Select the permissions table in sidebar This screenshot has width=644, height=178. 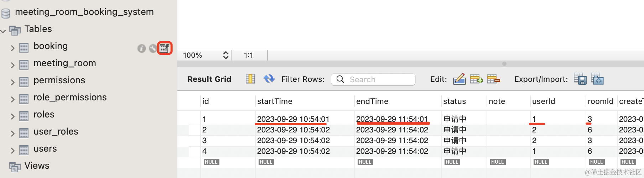click(59, 80)
